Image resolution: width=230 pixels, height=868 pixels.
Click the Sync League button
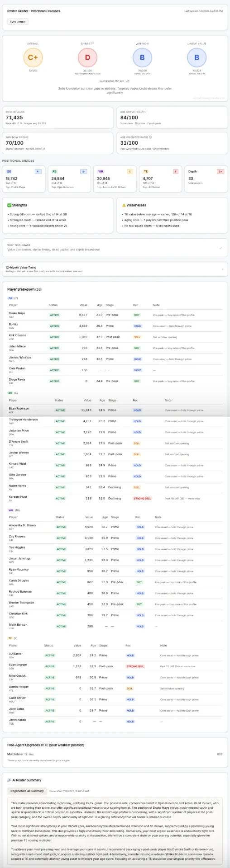18,21
